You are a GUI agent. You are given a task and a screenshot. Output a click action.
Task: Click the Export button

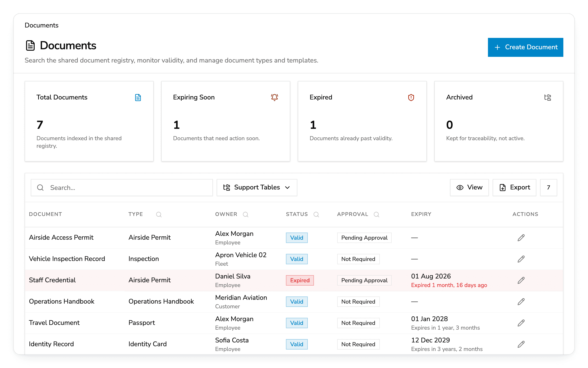coord(514,187)
